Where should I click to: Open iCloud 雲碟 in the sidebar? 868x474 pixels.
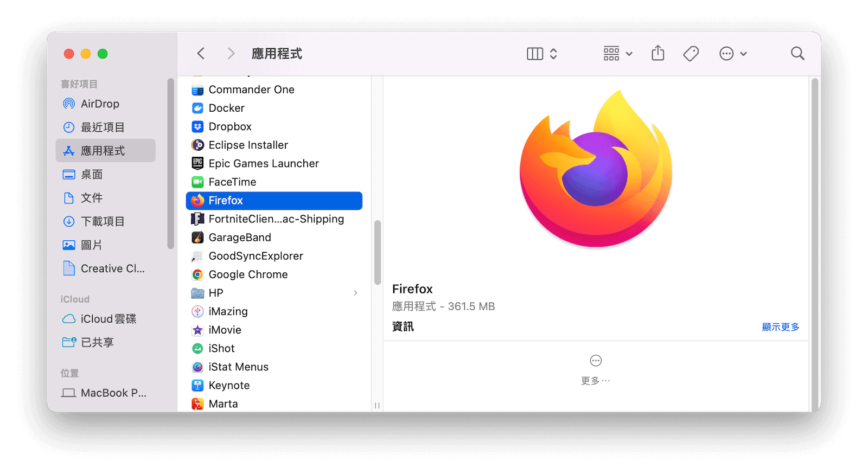[x=105, y=319]
